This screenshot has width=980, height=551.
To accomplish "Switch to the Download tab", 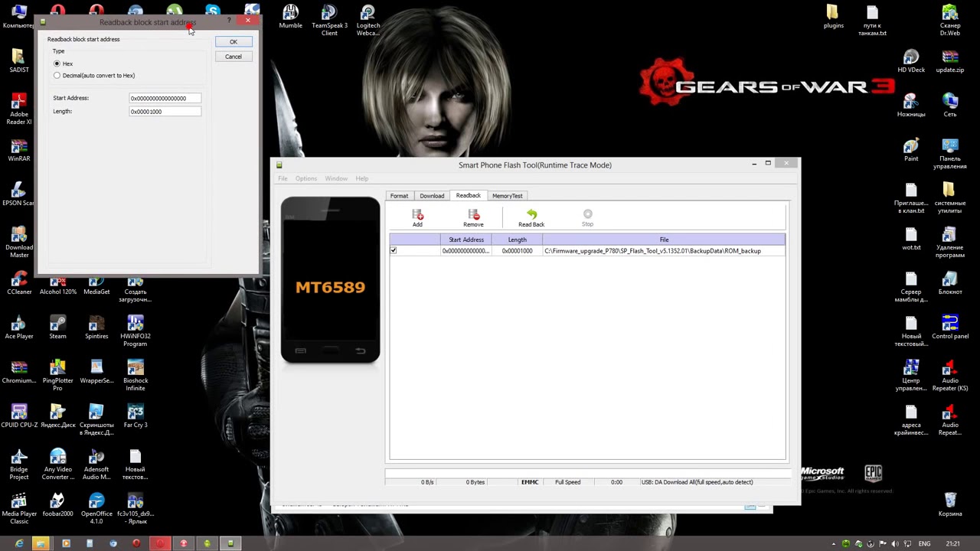I will [x=432, y=196].
